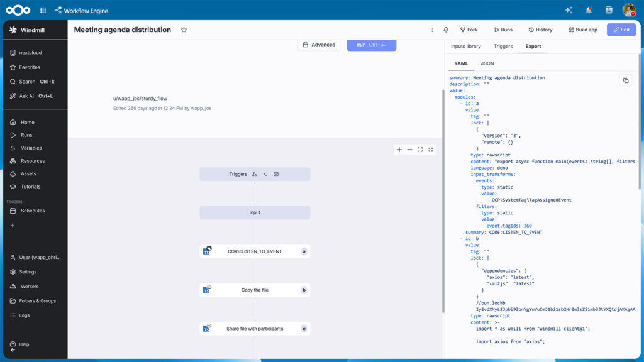Click the email trigger icon
644x362 pixels.
(276, 175)
